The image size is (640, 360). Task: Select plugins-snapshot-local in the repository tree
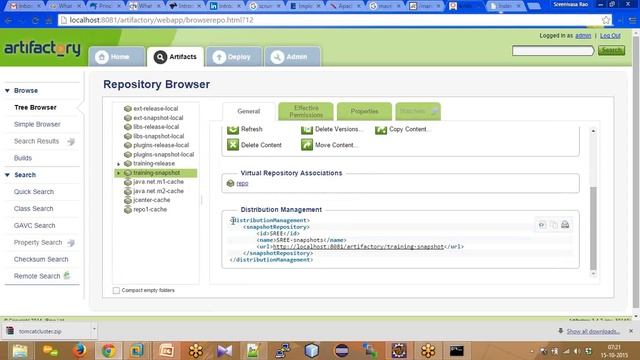[163, 154]
